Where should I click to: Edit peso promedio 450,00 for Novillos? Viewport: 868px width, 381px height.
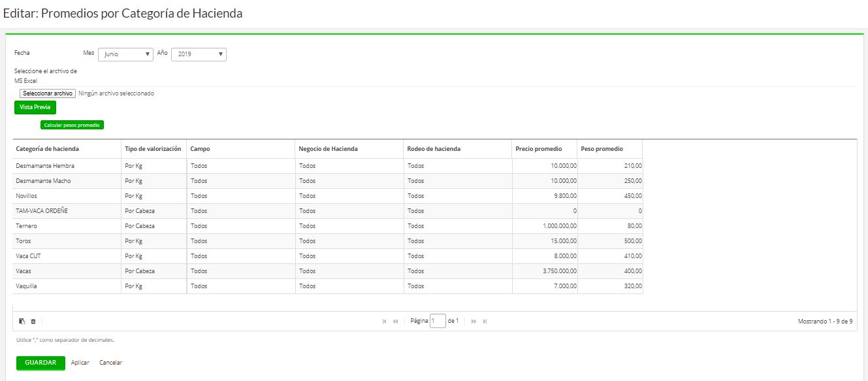[x=610, y=196]
